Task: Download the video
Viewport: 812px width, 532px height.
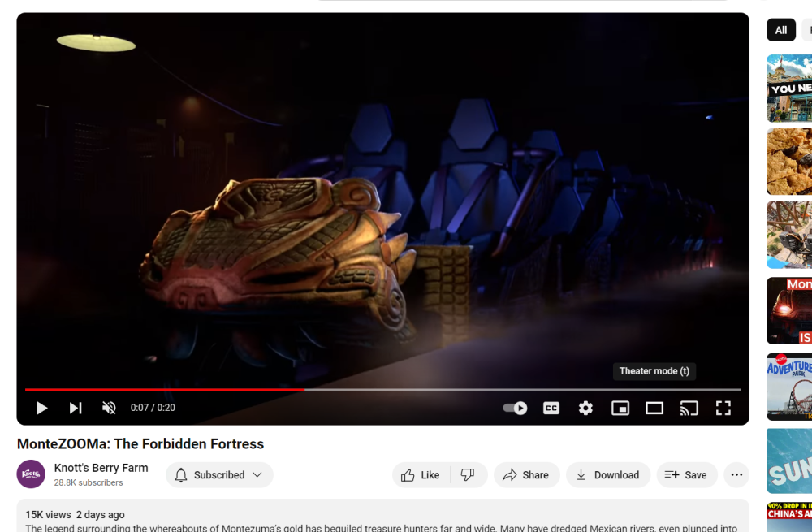Action: [608, 474]
